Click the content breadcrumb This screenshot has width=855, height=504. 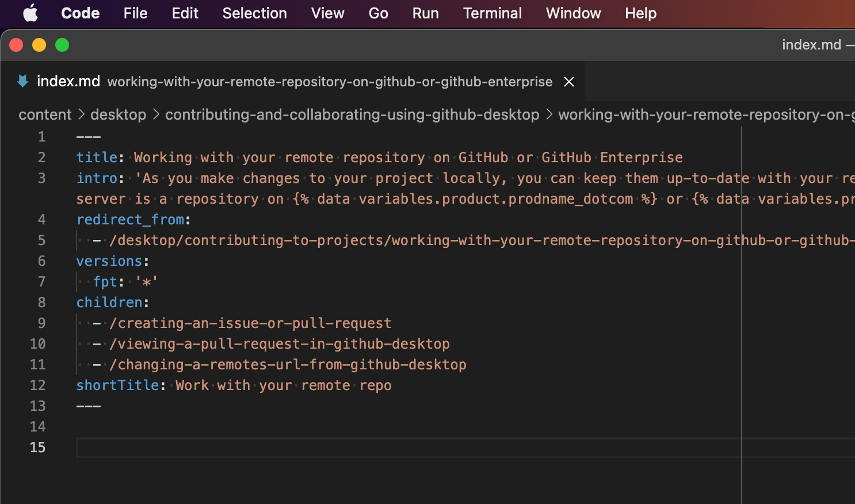(x=45, y=114)
